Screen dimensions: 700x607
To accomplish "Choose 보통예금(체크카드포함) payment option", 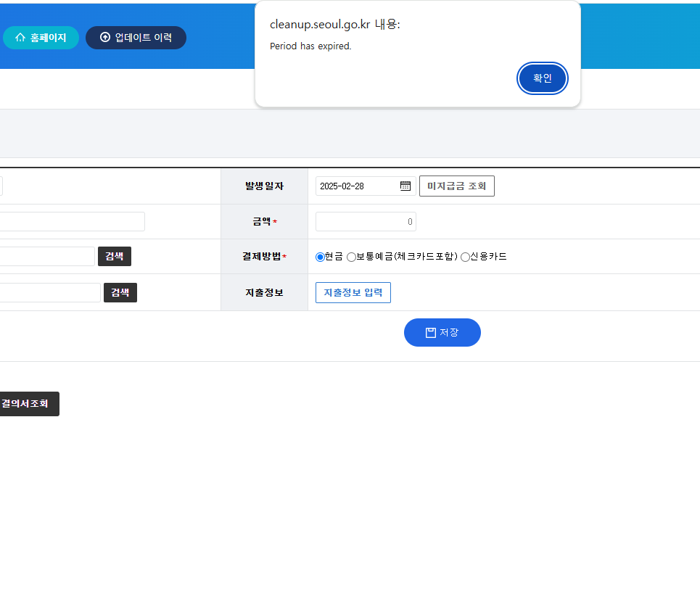I will (x=351, y=257).
